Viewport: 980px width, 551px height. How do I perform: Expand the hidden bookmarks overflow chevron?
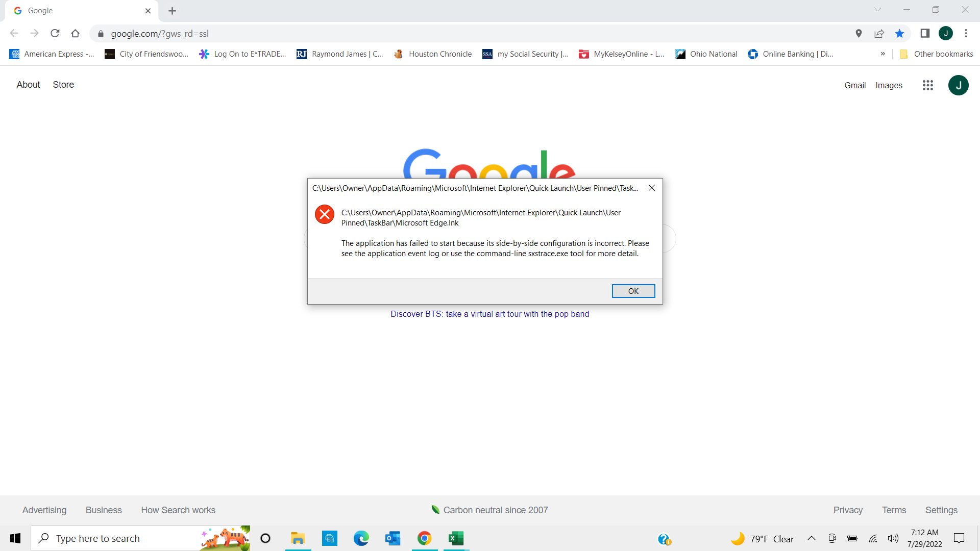883,54
